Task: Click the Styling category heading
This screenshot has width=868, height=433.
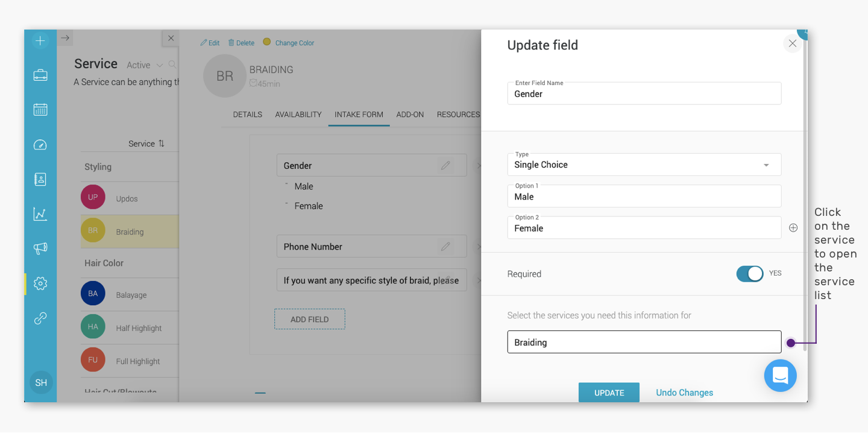Action: [x=98, y=167]
